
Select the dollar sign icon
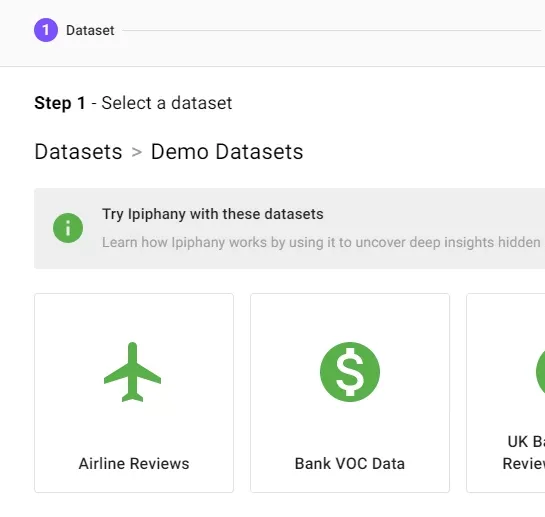pyautogui.click(x=350, y=372)
